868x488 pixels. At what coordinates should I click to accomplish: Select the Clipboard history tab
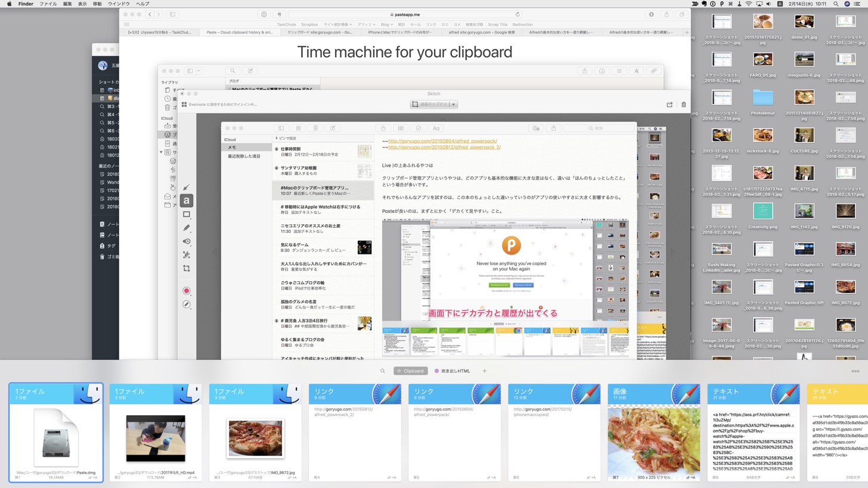(410, 371)
